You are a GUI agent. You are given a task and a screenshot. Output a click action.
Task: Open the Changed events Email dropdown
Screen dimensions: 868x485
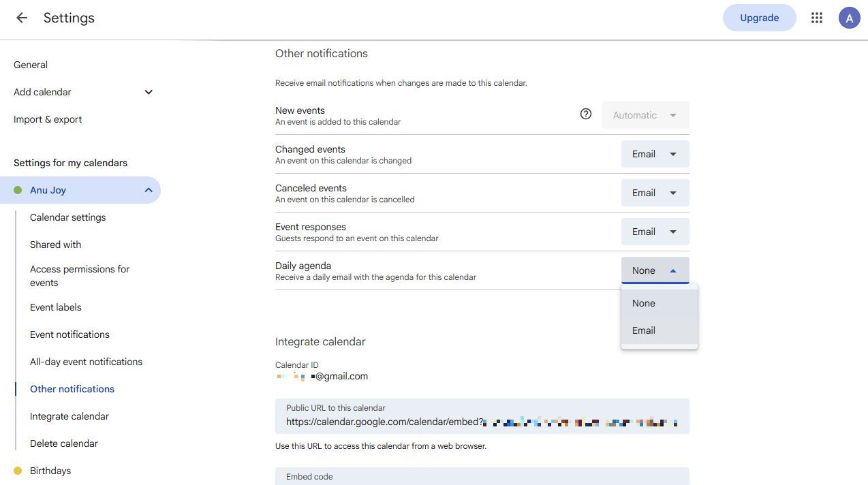[655, 154]
